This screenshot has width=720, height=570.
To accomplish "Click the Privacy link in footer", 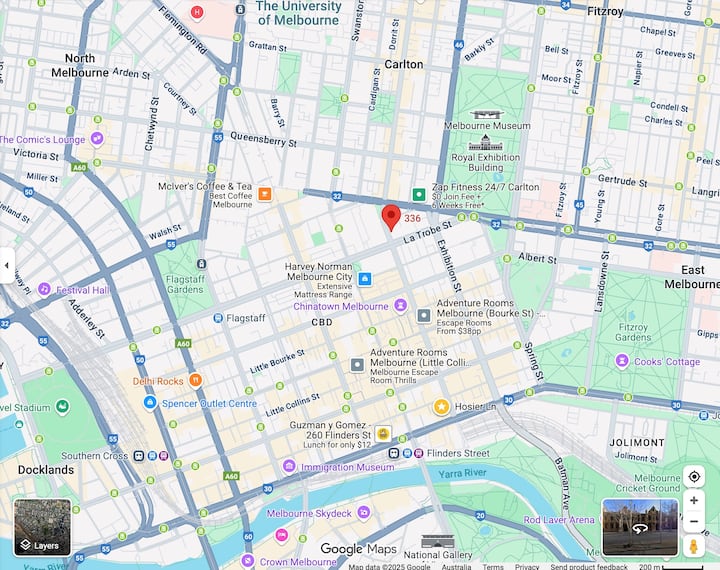I will click(527, 566).
